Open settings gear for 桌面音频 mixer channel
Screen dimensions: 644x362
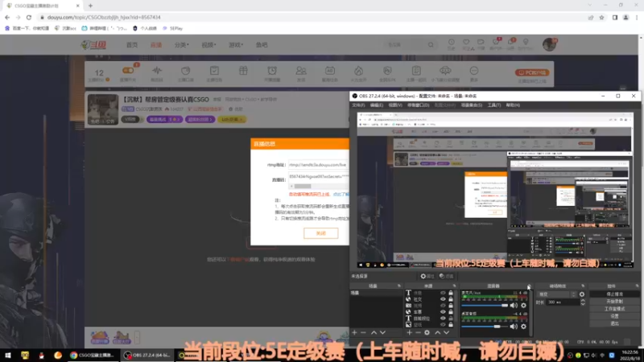click(x=524, y=327)
